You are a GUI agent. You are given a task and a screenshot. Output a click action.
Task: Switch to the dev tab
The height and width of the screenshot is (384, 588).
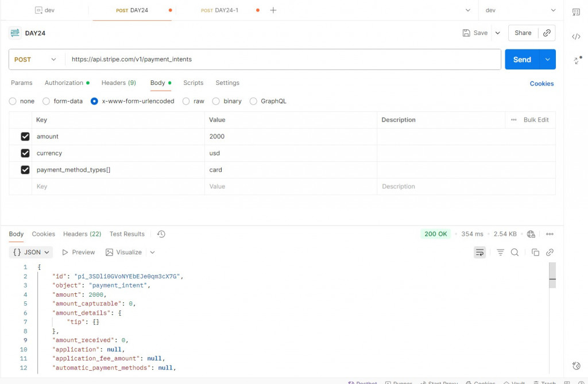tap(45, 10)
